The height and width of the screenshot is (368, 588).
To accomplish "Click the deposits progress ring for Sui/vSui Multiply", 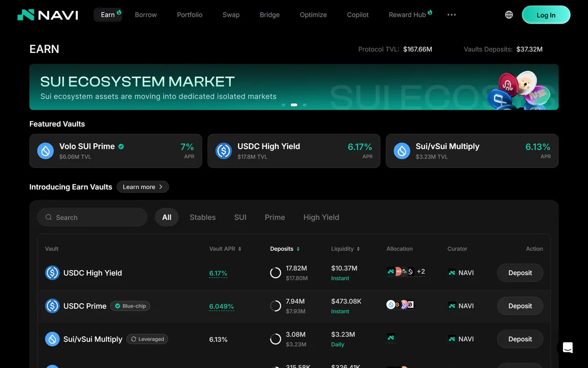I will [275, 339].
